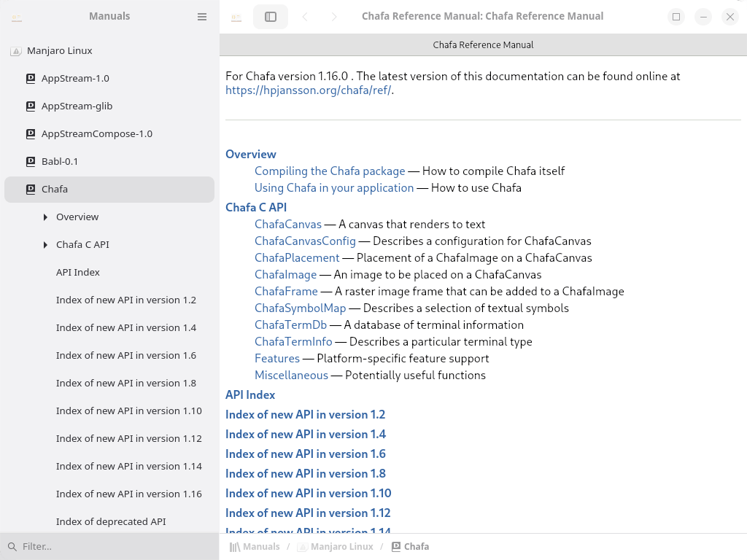Open the ChafaCanvasConfig link
Viewport: 747px width, 560px height.
tap(305, 241)
